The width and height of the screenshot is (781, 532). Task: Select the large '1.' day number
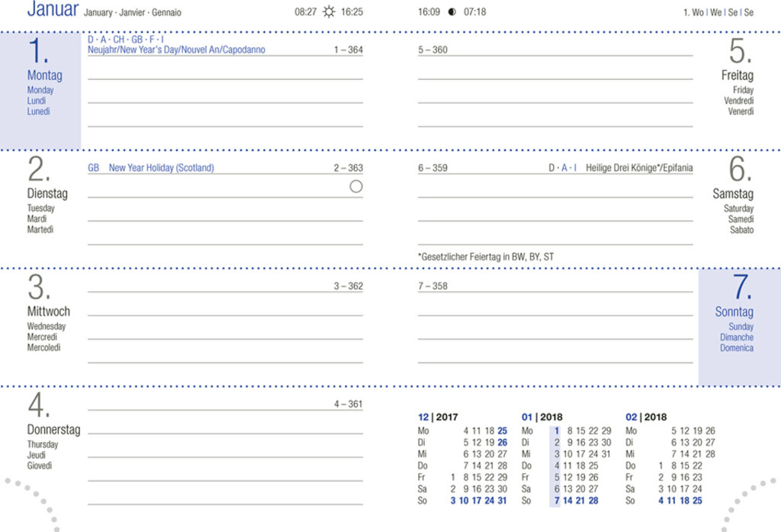pyautogui.click(x=38, y=51)
